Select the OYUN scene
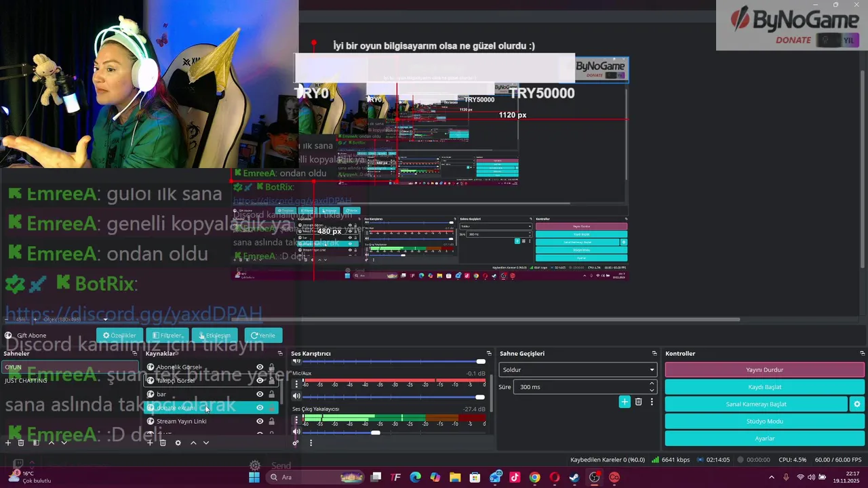 pos(71,367)
